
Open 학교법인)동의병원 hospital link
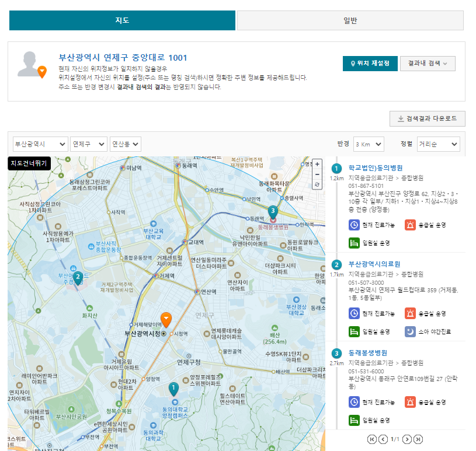375,167
